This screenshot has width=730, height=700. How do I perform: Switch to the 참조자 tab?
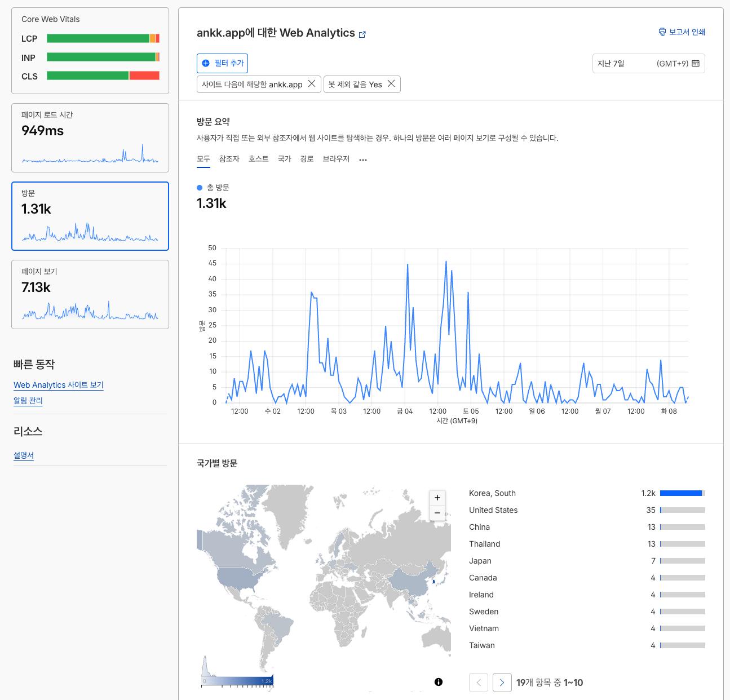coord(229,159)
